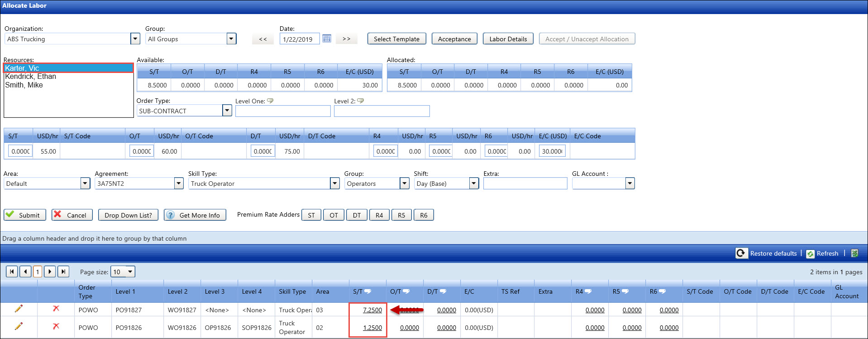Refresh the allocation grid
Viewport: 868px width, 339px height.
[x=822, y=253]
